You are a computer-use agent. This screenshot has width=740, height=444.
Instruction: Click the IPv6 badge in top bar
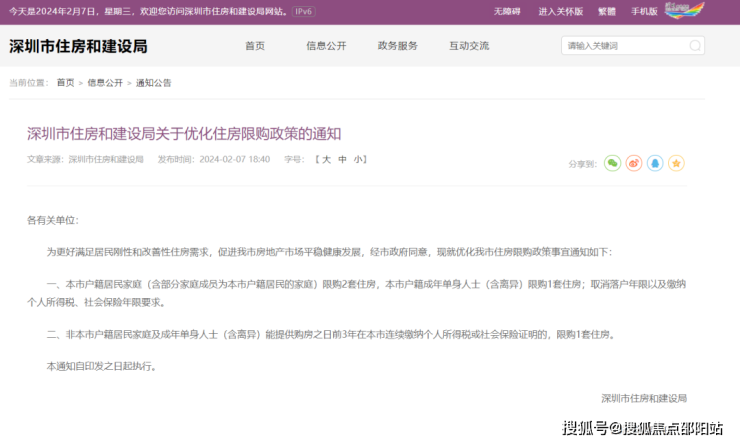pyautogui.click(x=304, y=11)
